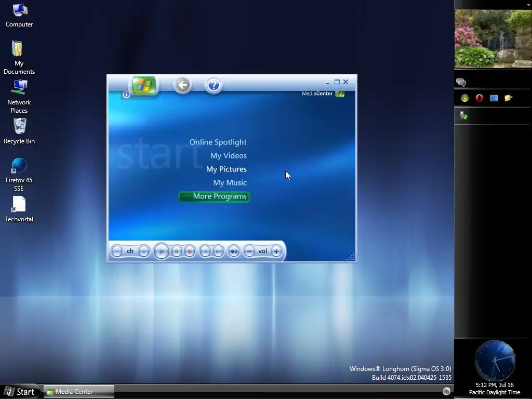Click the green Windows orb in sidebar quick launch
The width and height of the screenshot is (532, 399).
click(465, 98)
